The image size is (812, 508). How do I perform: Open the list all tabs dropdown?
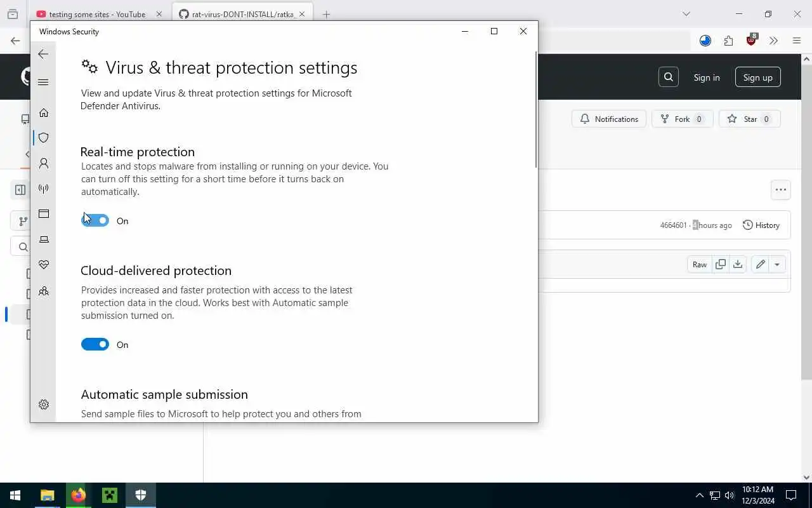686,14
